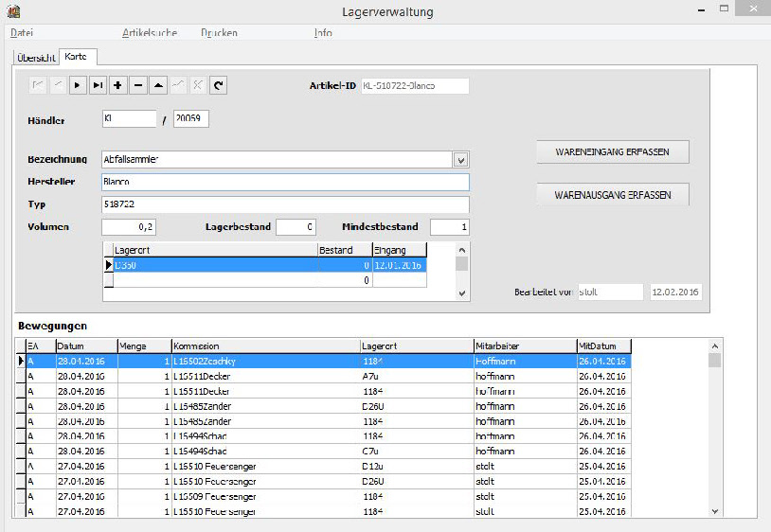Image resolution: width=771 pixels, height=532 pixels.
Task: Click up arrow of Bewegungen scrollbar
Action: click(x=715, y=346)
